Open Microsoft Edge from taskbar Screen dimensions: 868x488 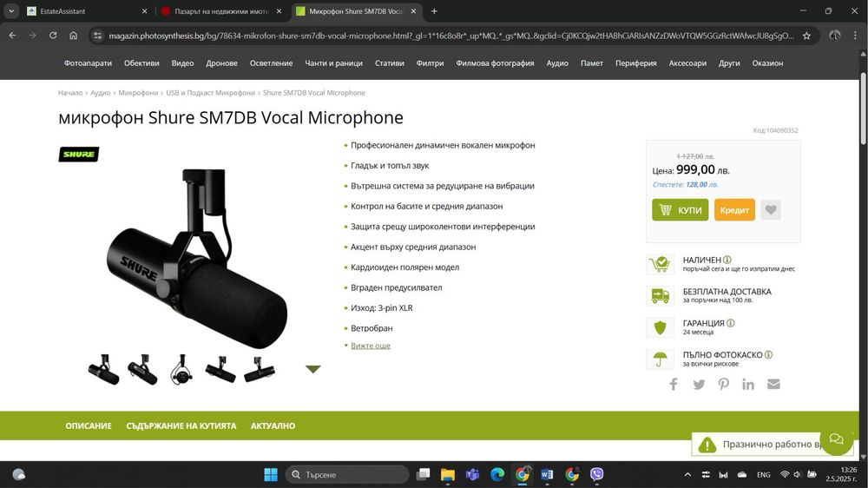coord(497,474)
